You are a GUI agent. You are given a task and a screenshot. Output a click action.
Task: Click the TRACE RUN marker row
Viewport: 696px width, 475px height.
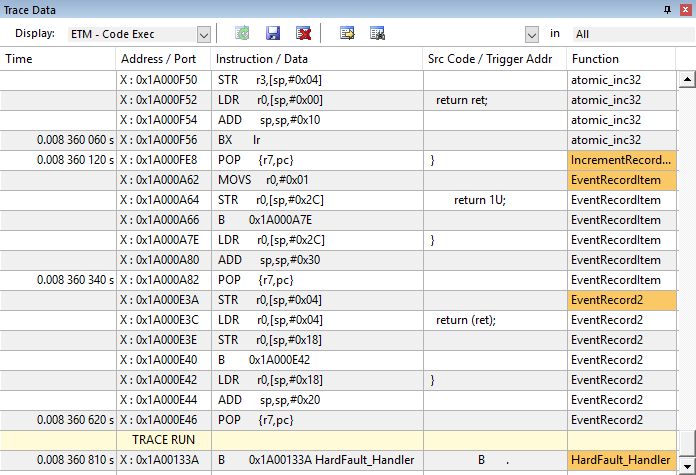(338, 440)
